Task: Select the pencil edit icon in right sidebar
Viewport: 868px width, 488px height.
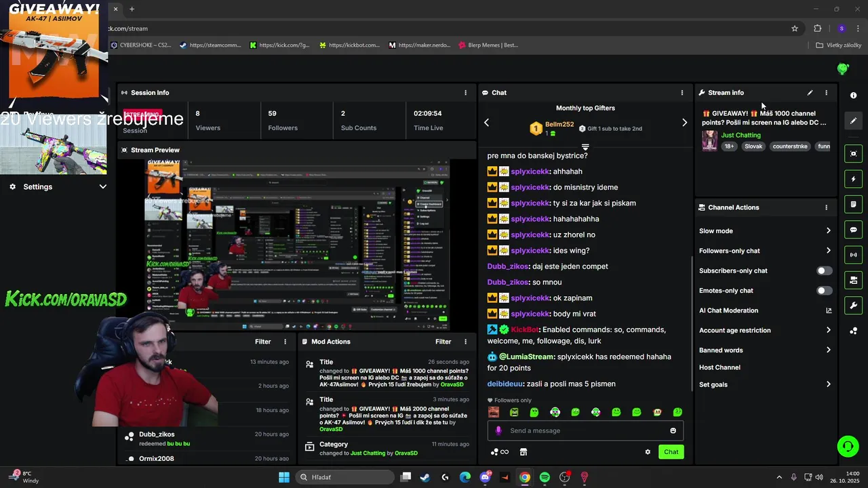Action: click(x=853, y=121)
